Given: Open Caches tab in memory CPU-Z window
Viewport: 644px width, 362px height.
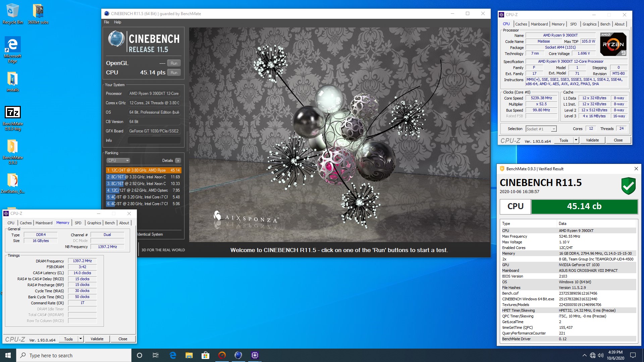Looking at the screenshot, I should tap(25, 223).
